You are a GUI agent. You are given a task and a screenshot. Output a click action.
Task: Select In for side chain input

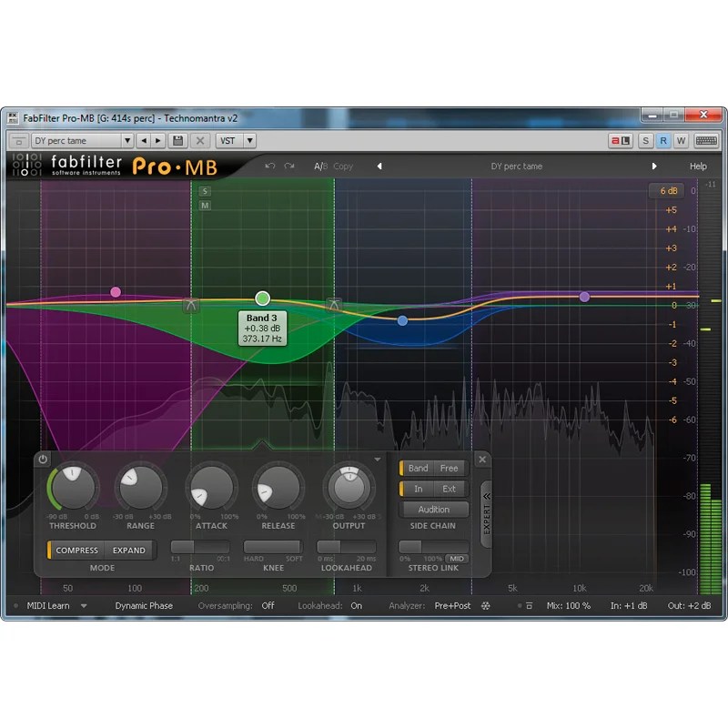[418, 489]
